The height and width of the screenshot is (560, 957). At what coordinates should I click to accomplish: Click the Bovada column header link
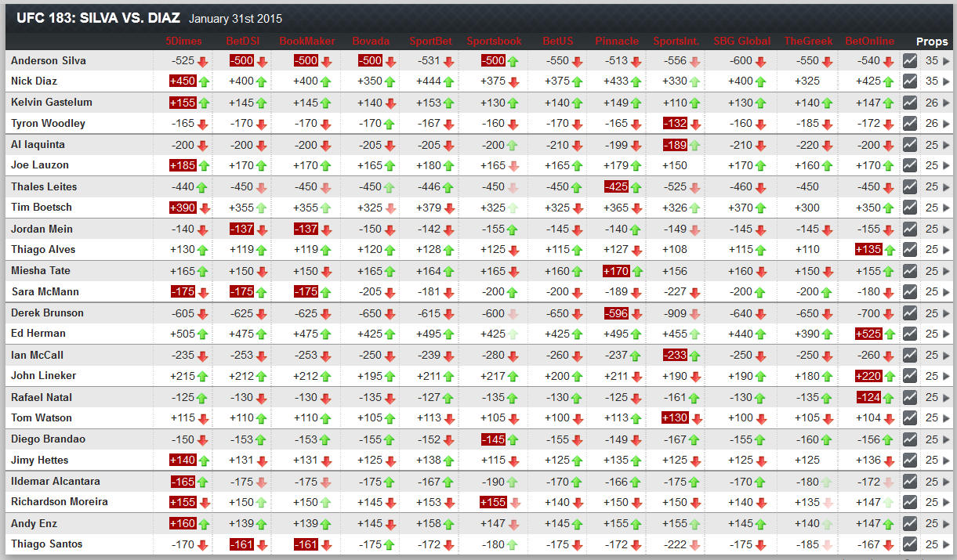[x=371, y=42]
